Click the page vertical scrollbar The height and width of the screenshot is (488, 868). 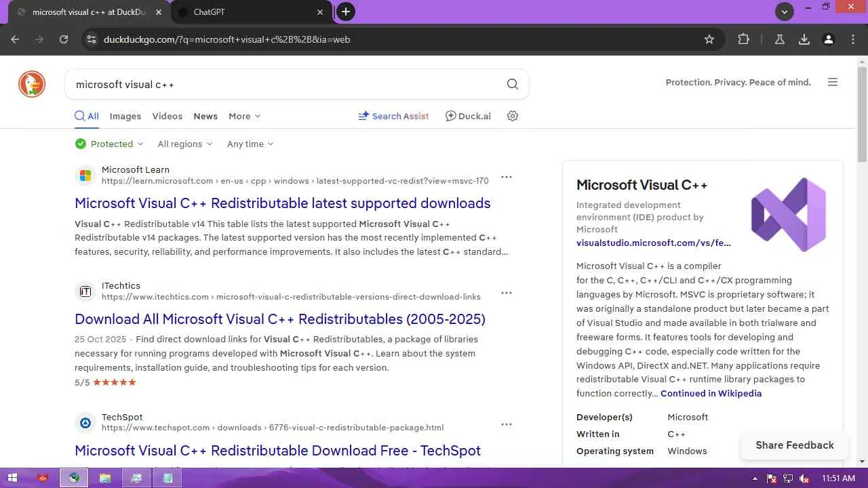click(862, 114)
